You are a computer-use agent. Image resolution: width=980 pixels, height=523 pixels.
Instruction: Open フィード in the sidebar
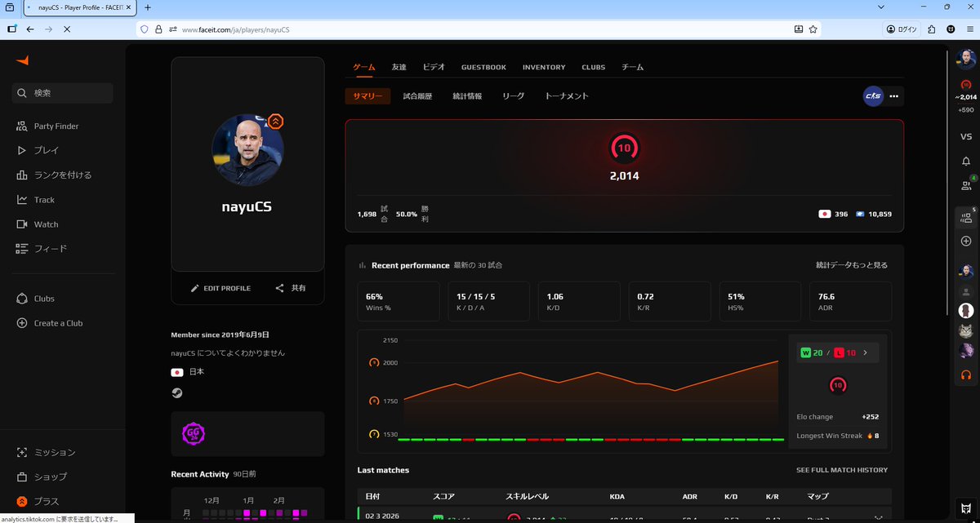click(42, 249)
